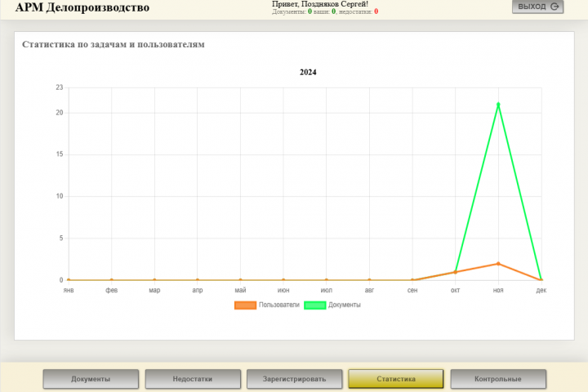Click the green Документы counter in header

tap(310, 11)
